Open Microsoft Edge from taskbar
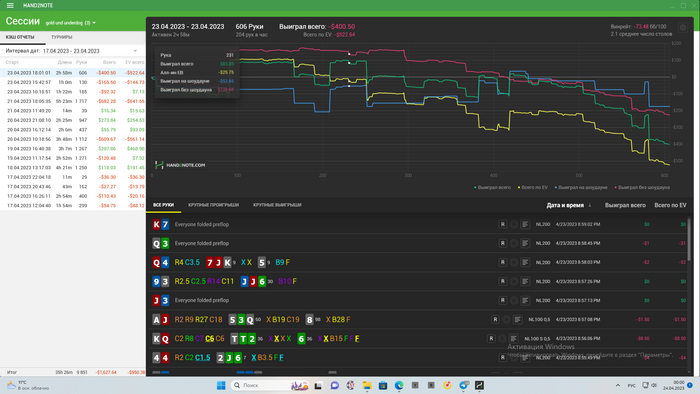Screen dimensions: 700x394 pyautogui.click(x=399, y=386)
